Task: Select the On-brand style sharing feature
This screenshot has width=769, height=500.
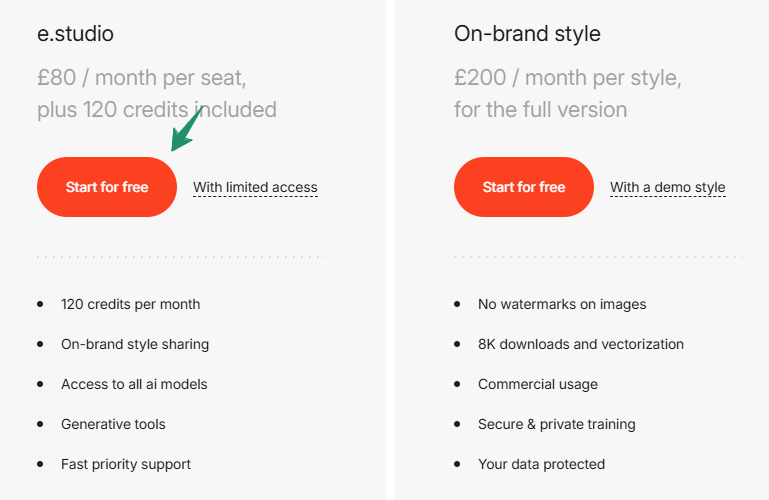Action: click(135, 344)
